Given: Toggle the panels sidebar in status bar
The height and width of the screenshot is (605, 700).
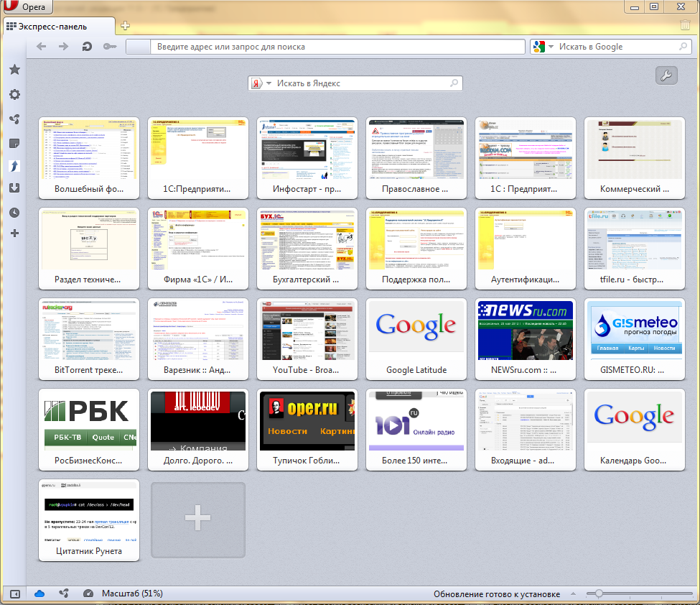Looking at the screenshot, I should [15, 594].
